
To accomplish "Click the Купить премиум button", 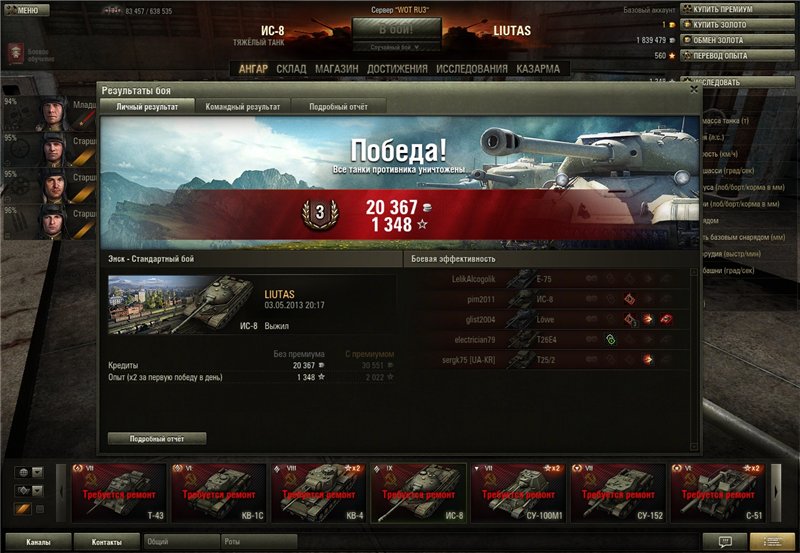I will 737,9.
